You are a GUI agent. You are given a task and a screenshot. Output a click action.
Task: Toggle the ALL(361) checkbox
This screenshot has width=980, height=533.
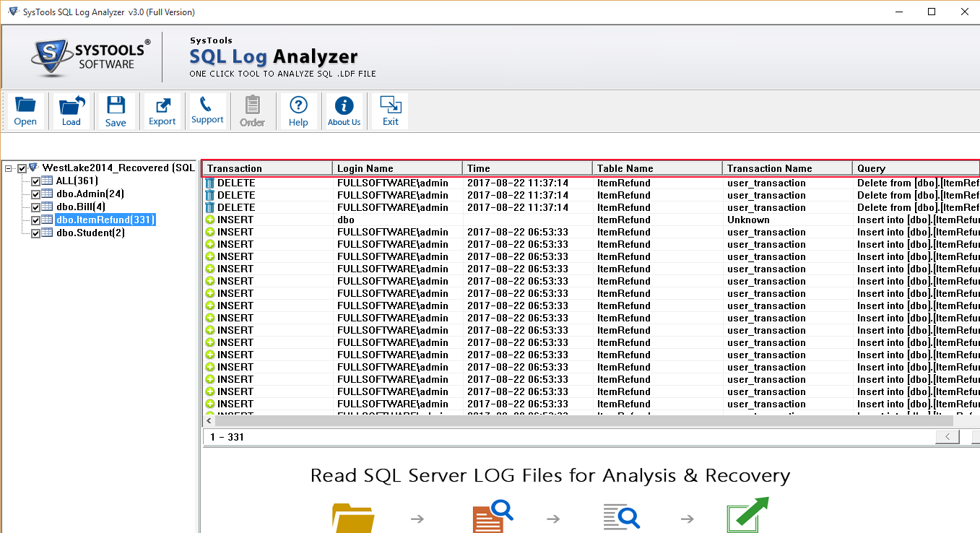coord(35,181)
